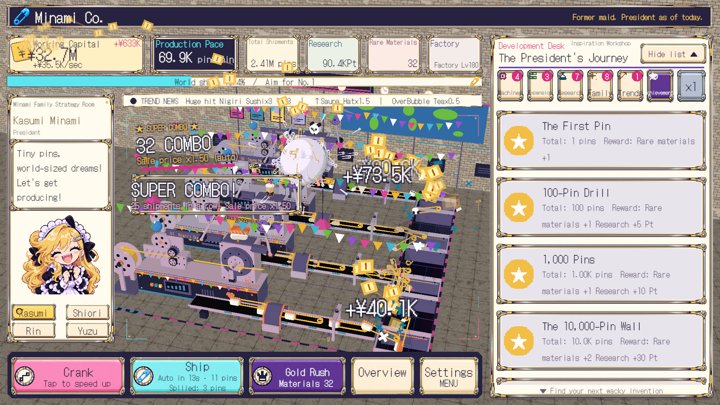The height and width of the screenshot is (405, 720).
Task: Click the TREND NEWS ticker bar
Action: pos(303,101)
